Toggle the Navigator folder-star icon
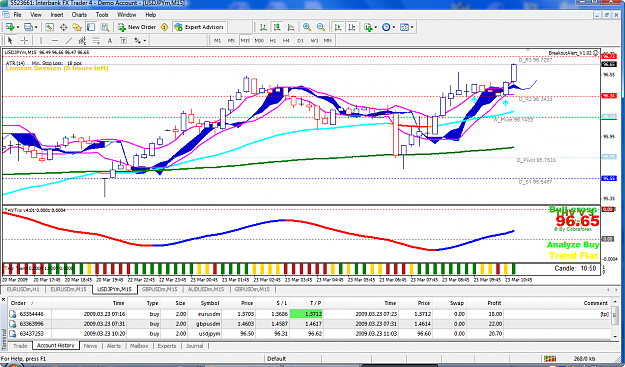 point(77,27)
